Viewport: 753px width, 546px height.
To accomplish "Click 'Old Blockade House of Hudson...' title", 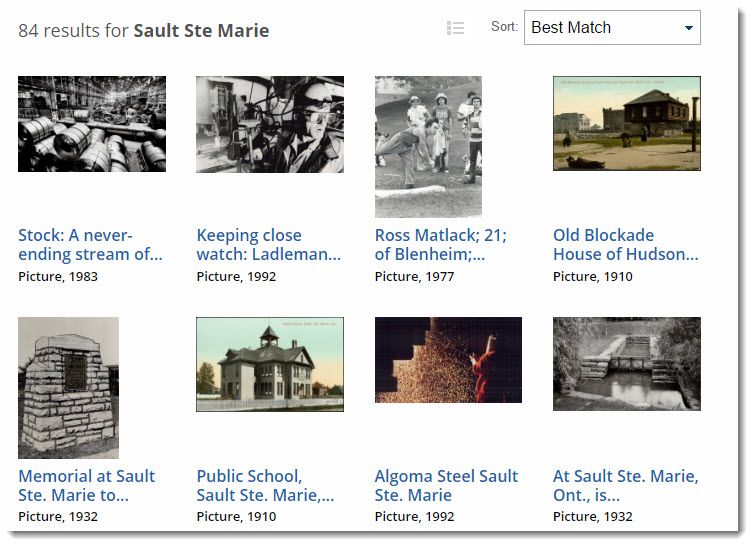I will click(625, 245).
